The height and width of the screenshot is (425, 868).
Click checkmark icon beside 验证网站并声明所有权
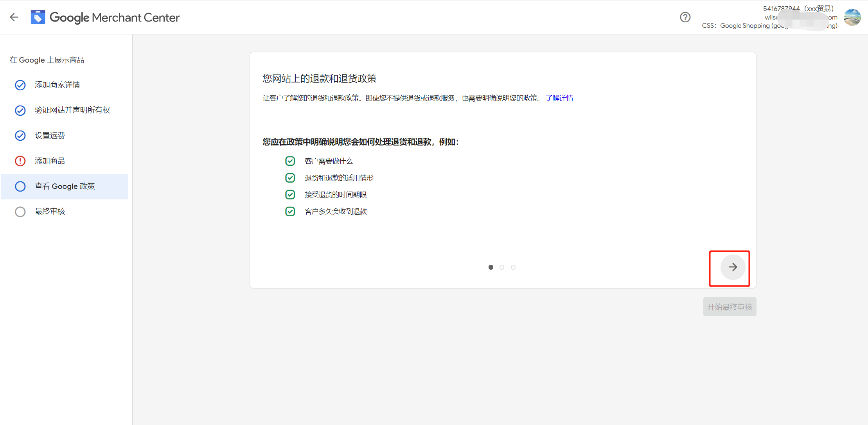20,110
